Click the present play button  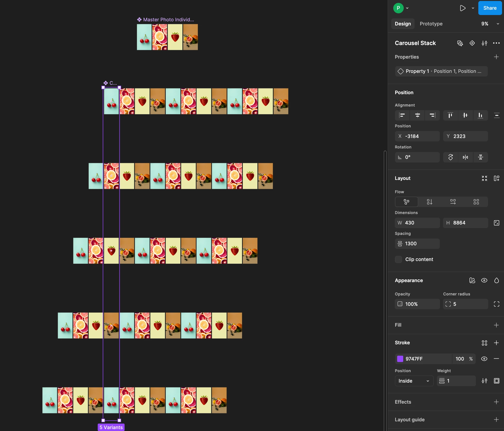click(x=462, y=8)
